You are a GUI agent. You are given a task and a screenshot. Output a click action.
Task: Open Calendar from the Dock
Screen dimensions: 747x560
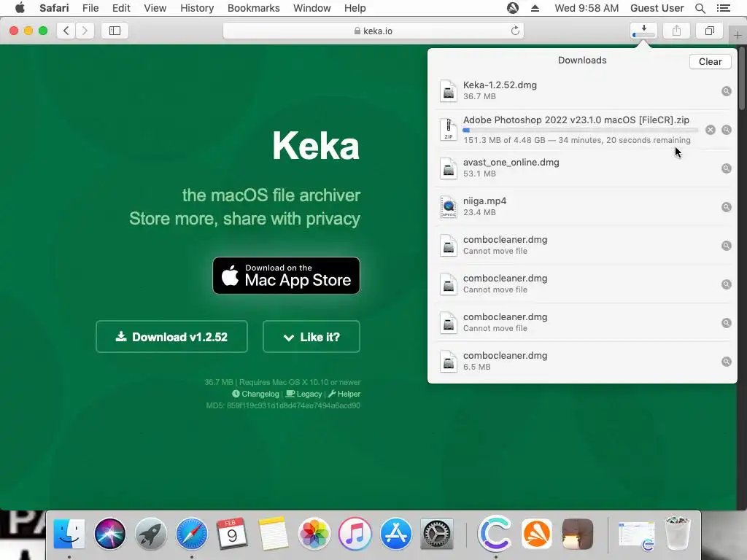click(x=232, y=534)
